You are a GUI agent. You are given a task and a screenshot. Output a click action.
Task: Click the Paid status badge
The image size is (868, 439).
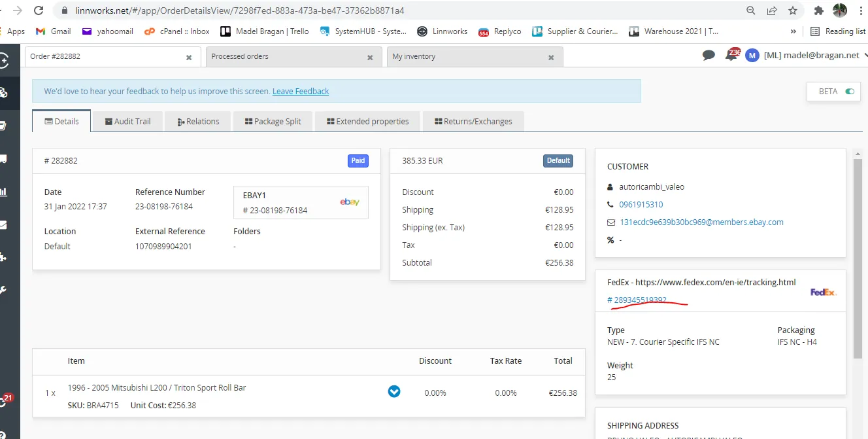pos(358,160)
